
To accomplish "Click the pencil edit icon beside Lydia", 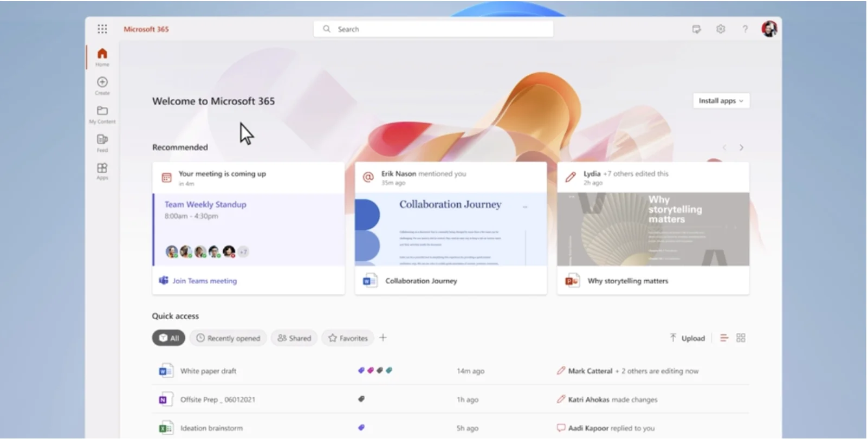I will tap(571, 177).
